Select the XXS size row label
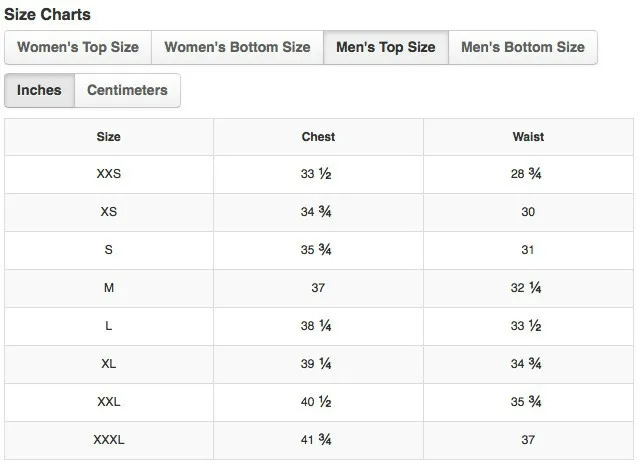643x470 pixels. tap(109, 174)
